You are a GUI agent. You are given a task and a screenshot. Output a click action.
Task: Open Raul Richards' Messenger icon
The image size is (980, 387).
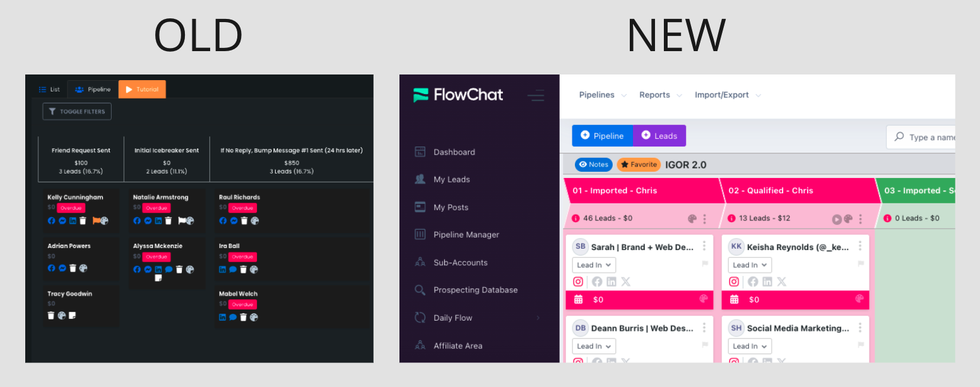click(233, 221)
